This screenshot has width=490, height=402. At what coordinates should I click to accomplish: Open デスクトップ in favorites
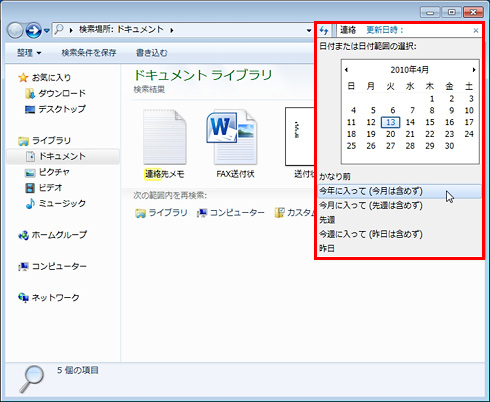click(x=62, y=109)
